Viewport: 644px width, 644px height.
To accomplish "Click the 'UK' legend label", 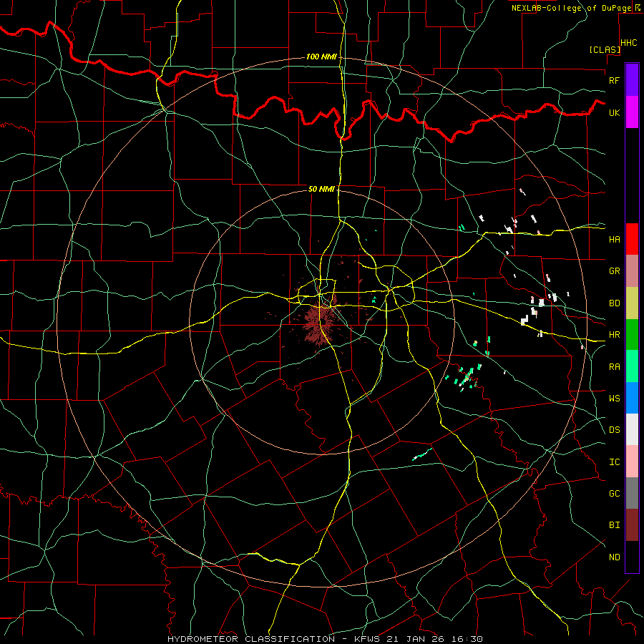I will [614, 112].
